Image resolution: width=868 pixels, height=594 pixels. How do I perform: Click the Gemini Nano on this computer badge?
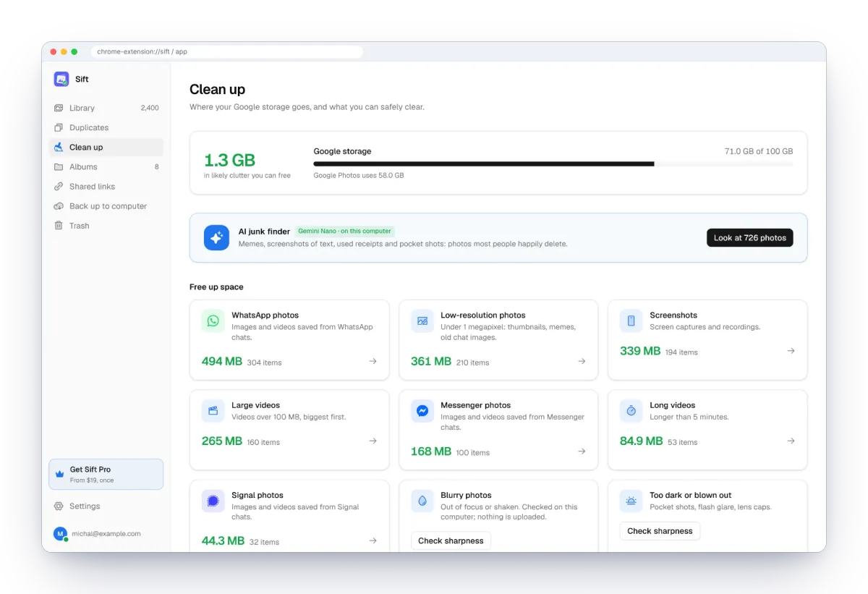(x=344, y=232)
